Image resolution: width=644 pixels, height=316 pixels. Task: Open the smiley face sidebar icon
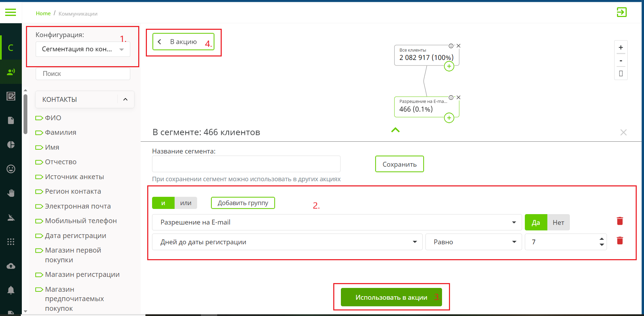coord(11,169)
